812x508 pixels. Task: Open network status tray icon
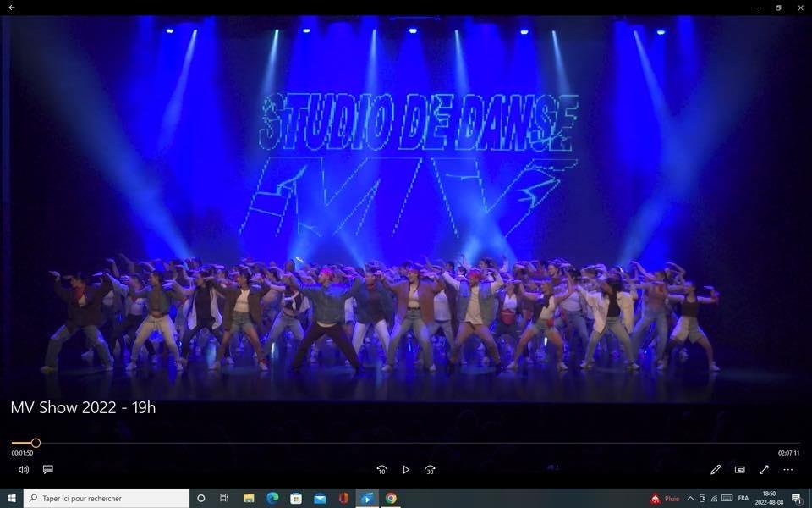tap(714, 498)
